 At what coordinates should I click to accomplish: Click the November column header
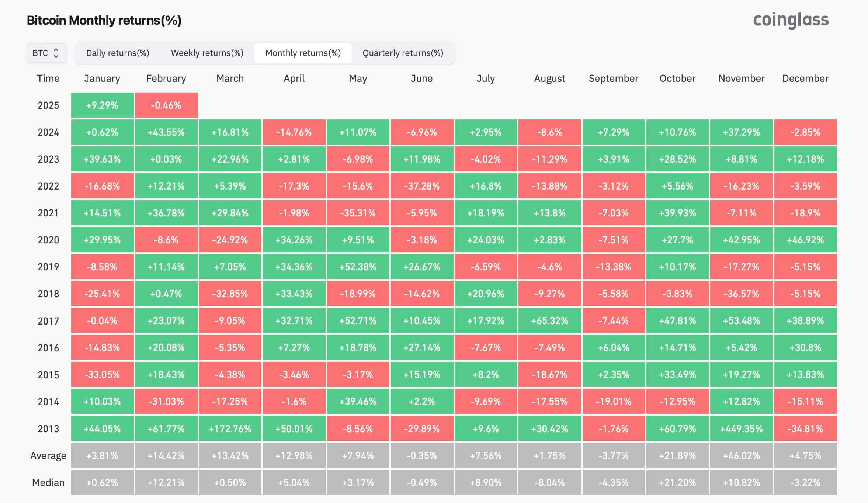[x=741, y=79]
